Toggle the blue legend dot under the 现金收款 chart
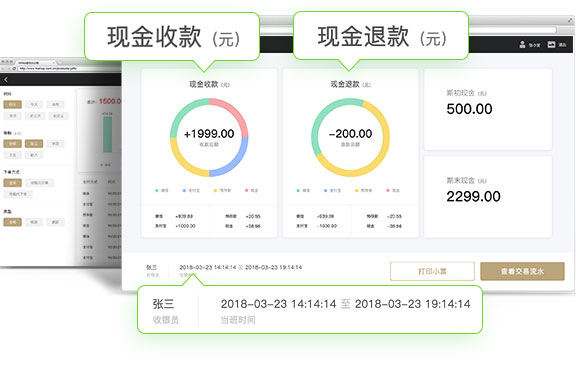This screenshot has width=576, height=368. point(184,190)
